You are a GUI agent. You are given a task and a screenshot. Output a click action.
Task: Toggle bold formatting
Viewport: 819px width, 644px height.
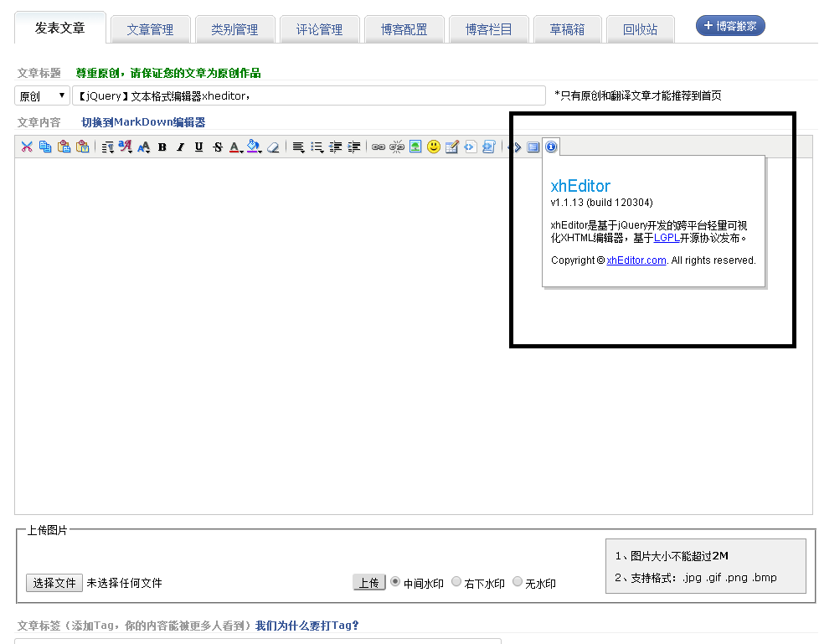pyautogui.click(x=162, y=147)
